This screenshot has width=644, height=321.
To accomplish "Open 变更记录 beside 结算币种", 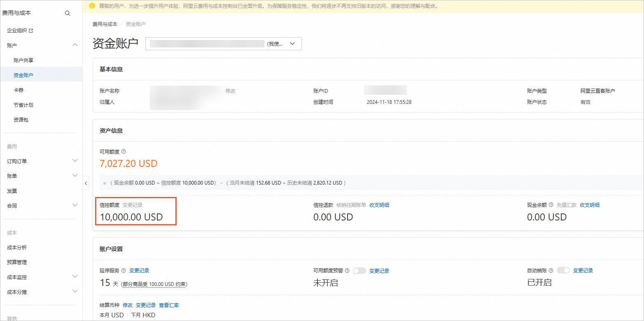I will click(146, 305).
